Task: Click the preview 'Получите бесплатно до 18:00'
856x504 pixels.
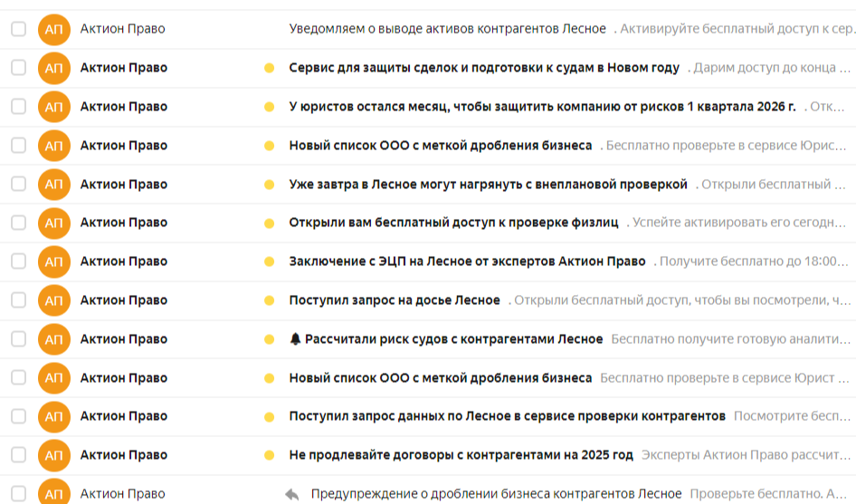Action: [749, 261]
